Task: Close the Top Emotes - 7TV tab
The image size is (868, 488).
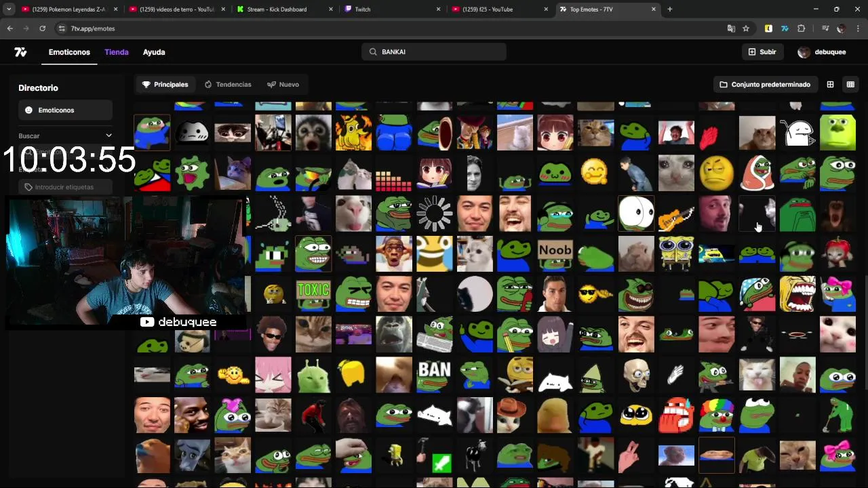Action: (654, 9)
